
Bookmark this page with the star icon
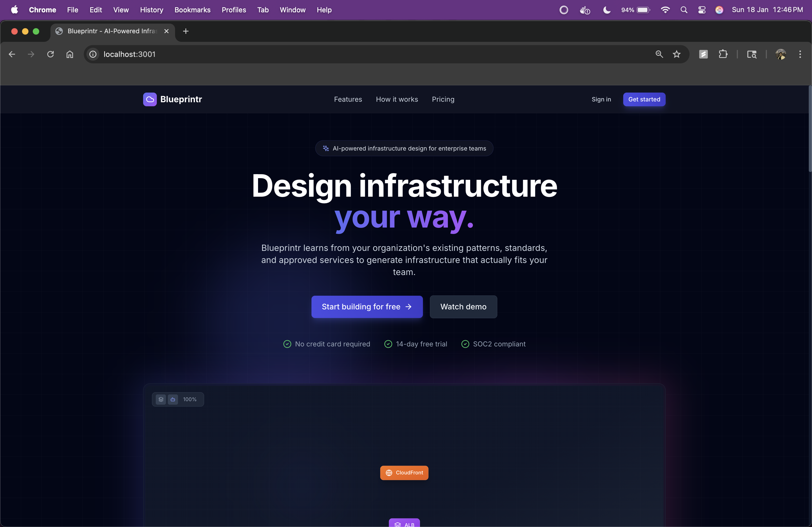[677, 54]
